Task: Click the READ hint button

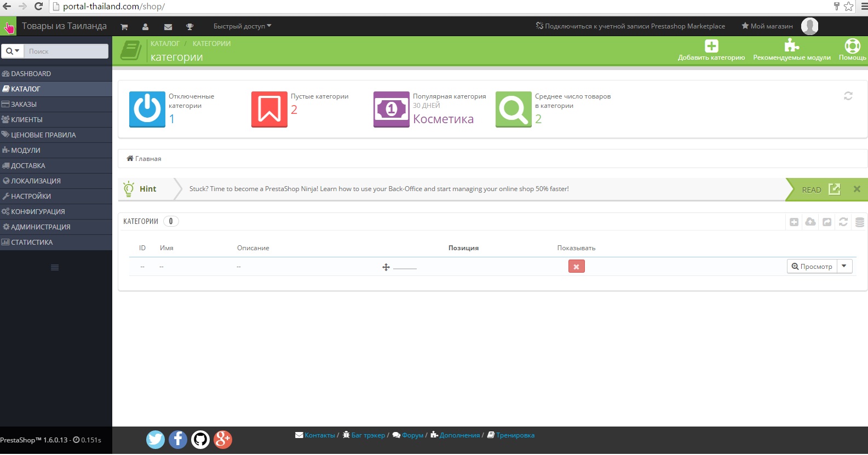Action: [821, 189]
